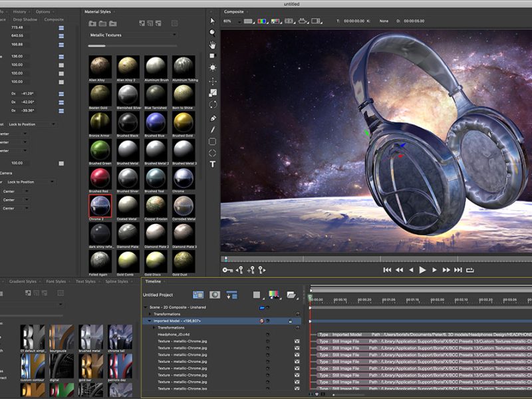Click the go to first frame control
Viewport: 532px width, 399px height.
(x=387, y=270)
